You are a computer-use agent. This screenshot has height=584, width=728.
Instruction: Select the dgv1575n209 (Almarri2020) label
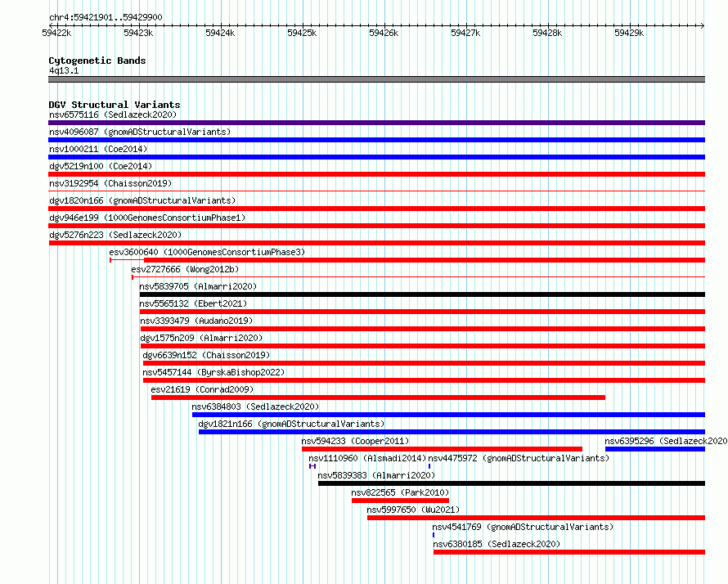tap(201, 338)
